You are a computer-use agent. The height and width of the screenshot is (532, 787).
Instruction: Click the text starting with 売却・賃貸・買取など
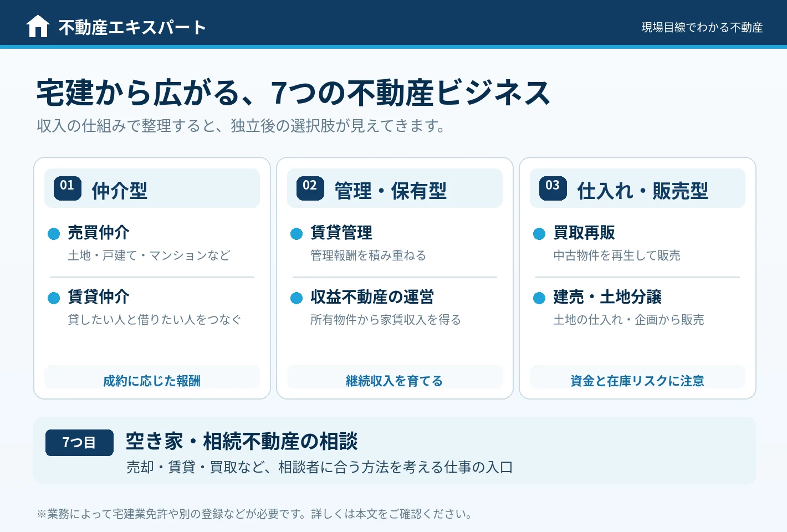(320, 467)
